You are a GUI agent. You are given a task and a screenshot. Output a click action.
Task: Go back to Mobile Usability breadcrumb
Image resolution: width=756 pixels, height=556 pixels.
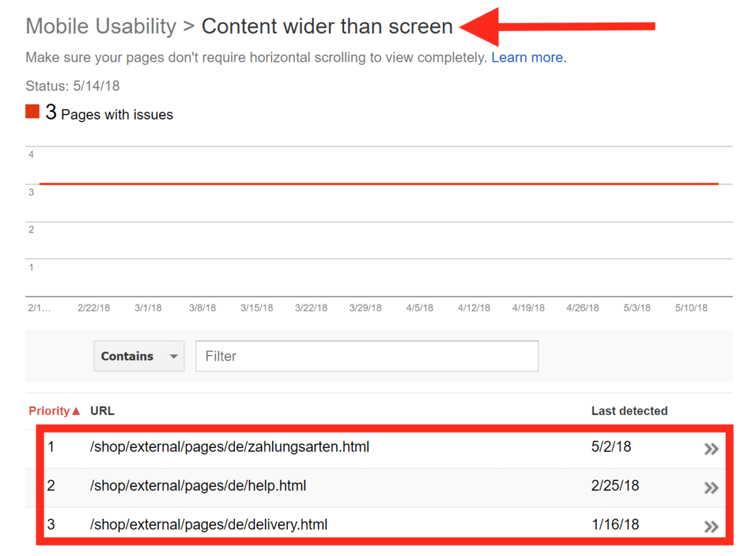pos(101,26)
